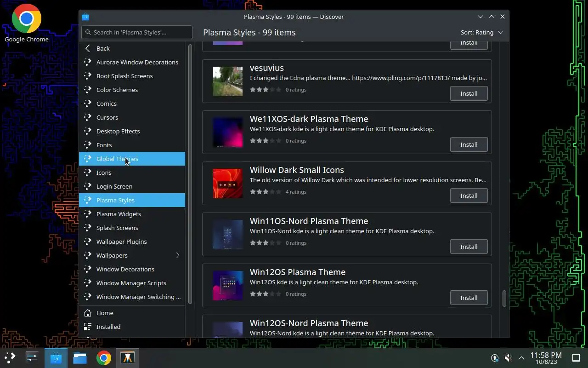The height and width of the screenshot is (368, 588).
Task: Launch Chrome from the taskbar
Action: tap(104, 357)
